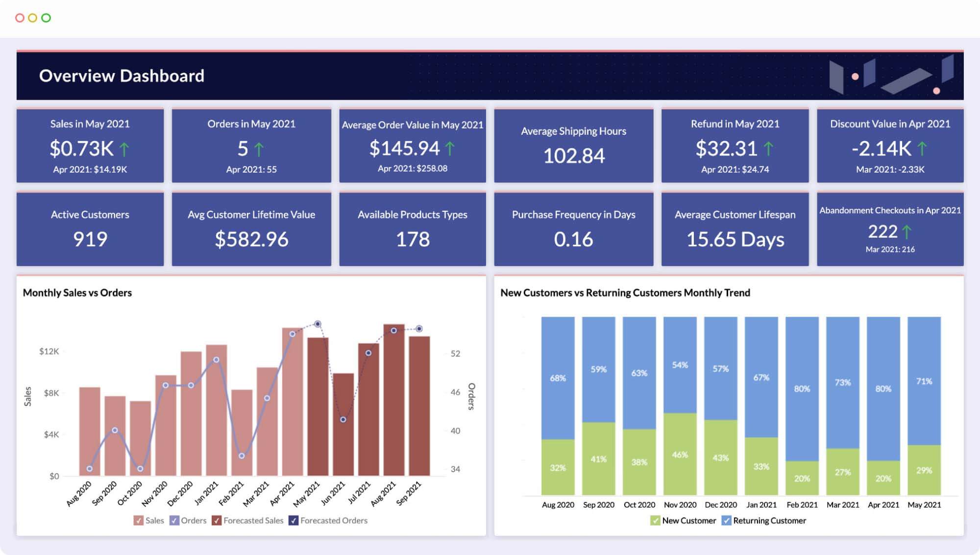This screenshot has width=980, height=555.
Task: Click the Avg Customer Lifetime Value tile
Action: [251, 228]
